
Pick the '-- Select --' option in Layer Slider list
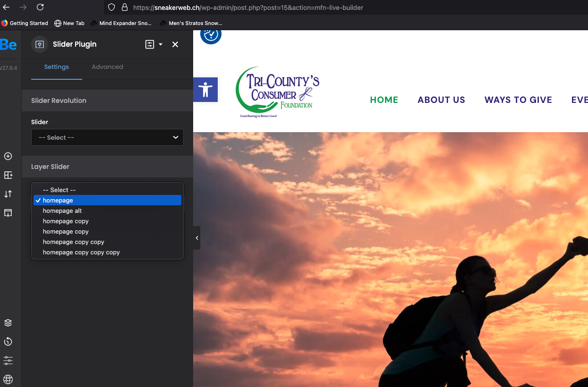(x=59, y=190)
